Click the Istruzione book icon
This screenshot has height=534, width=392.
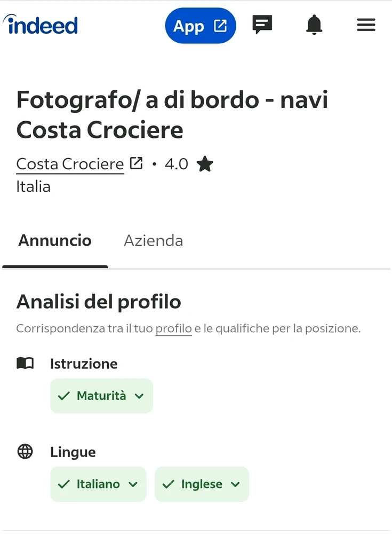point(25,364)
